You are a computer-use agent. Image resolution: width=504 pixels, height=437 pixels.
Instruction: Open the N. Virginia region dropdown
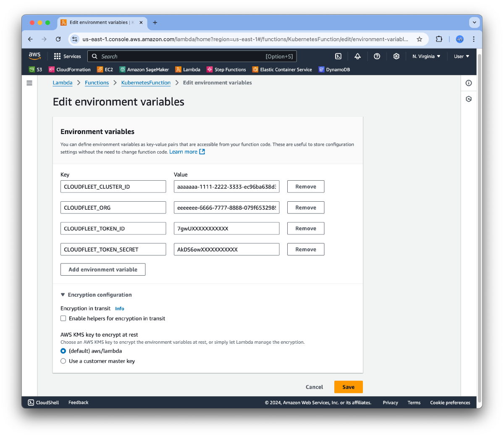pyautogui.click(x=426, y=56)
